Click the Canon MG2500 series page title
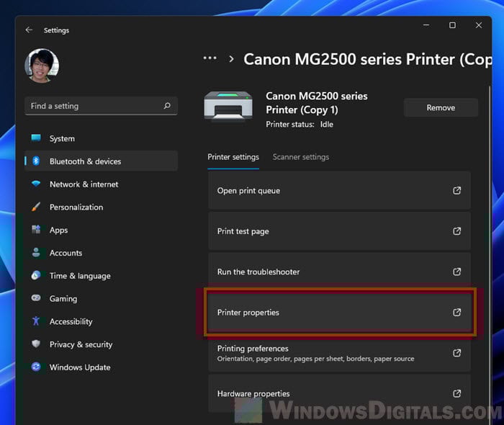The image size is (504, 425). click(x=367, y=60)
